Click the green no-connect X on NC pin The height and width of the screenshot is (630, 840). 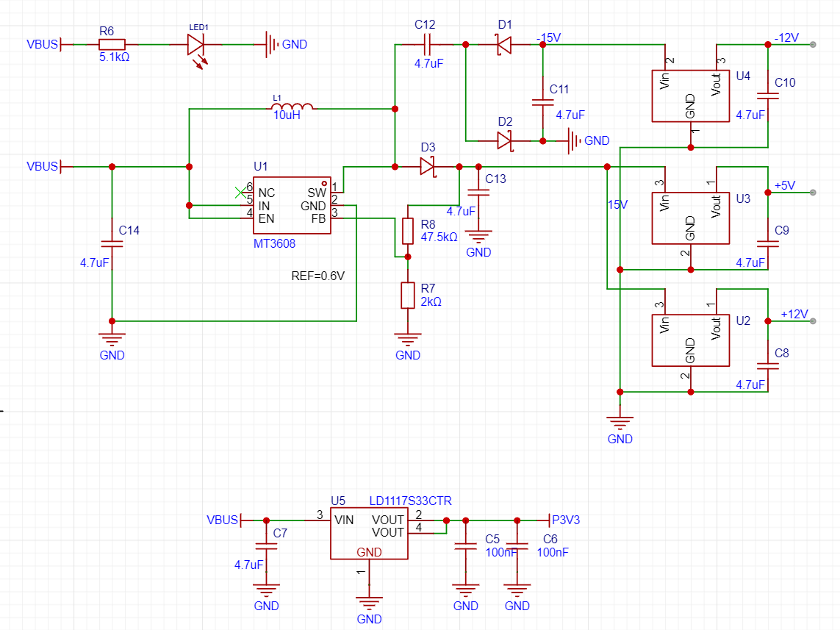coord(240,193)
